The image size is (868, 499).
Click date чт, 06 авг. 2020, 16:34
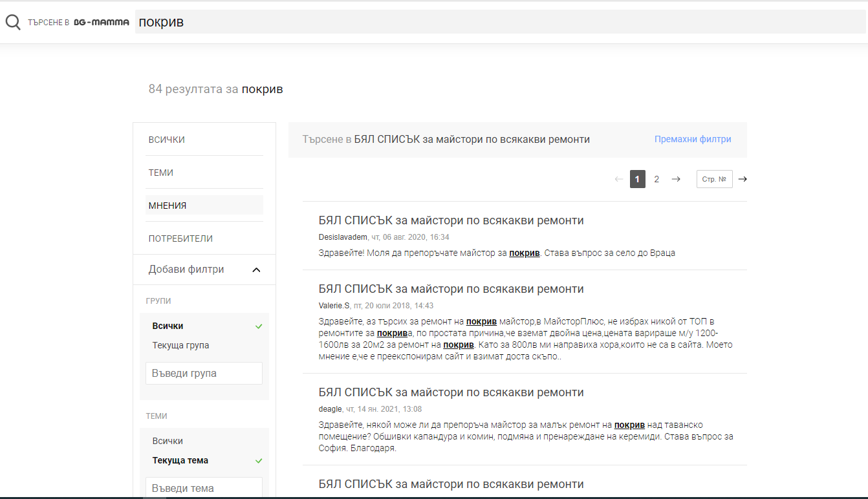pos(410,237)
